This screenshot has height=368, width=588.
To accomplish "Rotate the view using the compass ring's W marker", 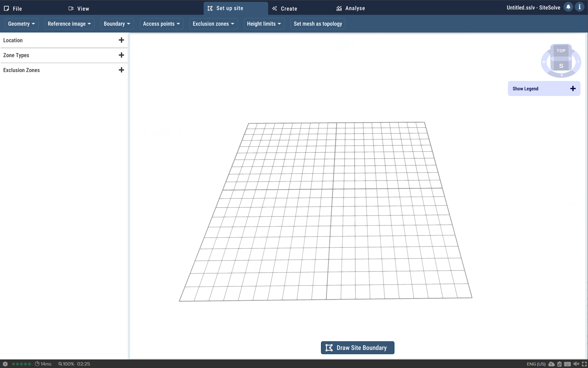I will tap(544, 62).
